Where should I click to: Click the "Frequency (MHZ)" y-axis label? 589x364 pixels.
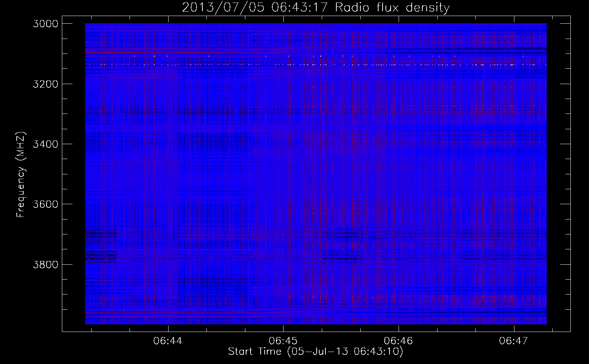(x=21, y=175)
